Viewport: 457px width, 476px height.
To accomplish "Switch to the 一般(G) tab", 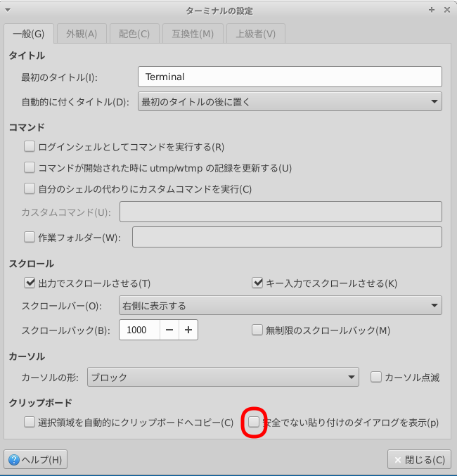I will 29,34.
